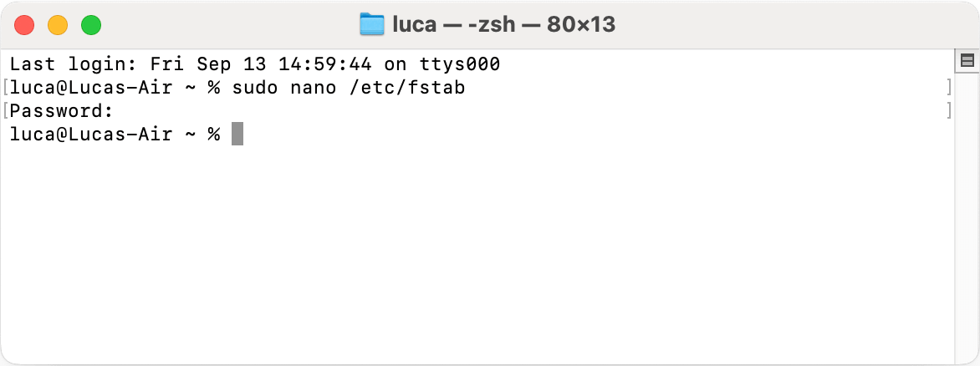Image resolution: width=980 pixels, height=366 pixels.
Task: Click the "14:59:44" timestamp text
Action: coord(325,64)
